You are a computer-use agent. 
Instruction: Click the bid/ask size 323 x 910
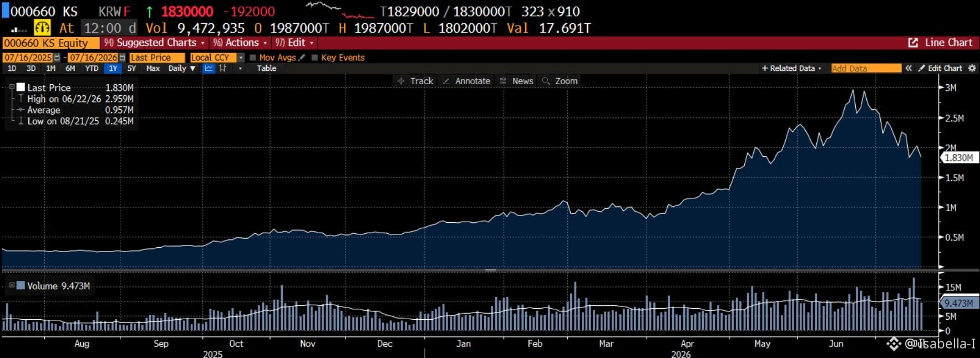[550, 12]
